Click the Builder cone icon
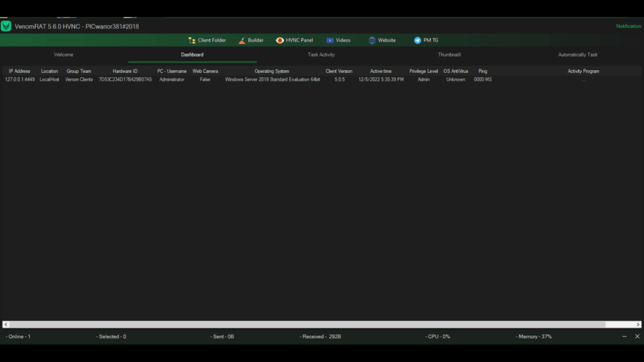Image resolution: width=644 pixels, height=362 pixels. point(242,40)
